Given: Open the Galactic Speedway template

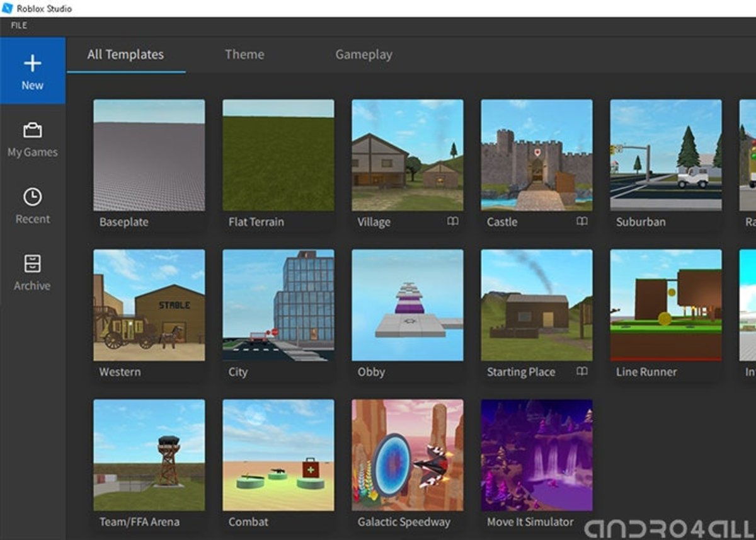Looking at the screenshot, I should coord(406,457).
